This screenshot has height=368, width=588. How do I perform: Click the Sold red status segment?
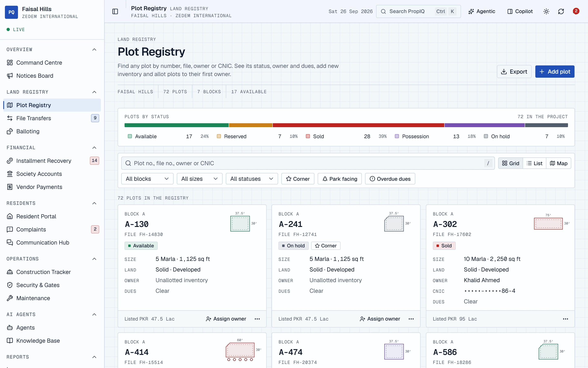[358, 125]
